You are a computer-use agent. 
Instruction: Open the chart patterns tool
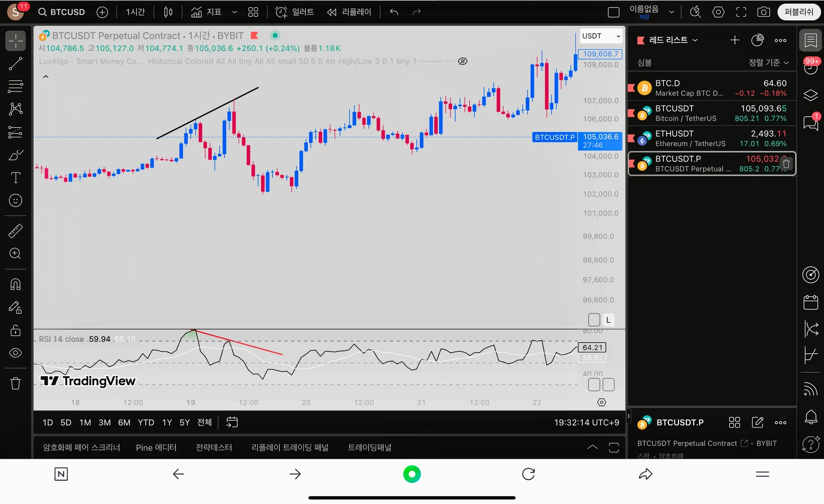tap(15, 109)
